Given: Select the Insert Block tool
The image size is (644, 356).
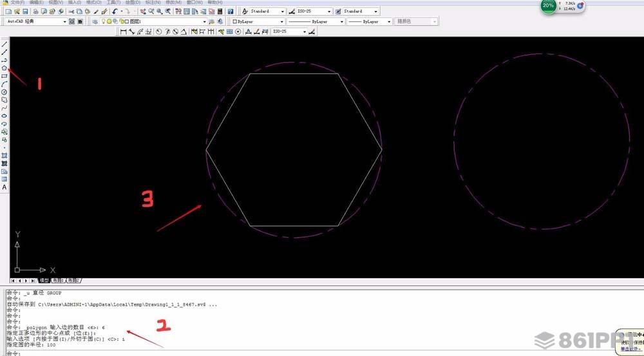Looking at the screenshot, I should pyautogui.click(x=4, y=132).
